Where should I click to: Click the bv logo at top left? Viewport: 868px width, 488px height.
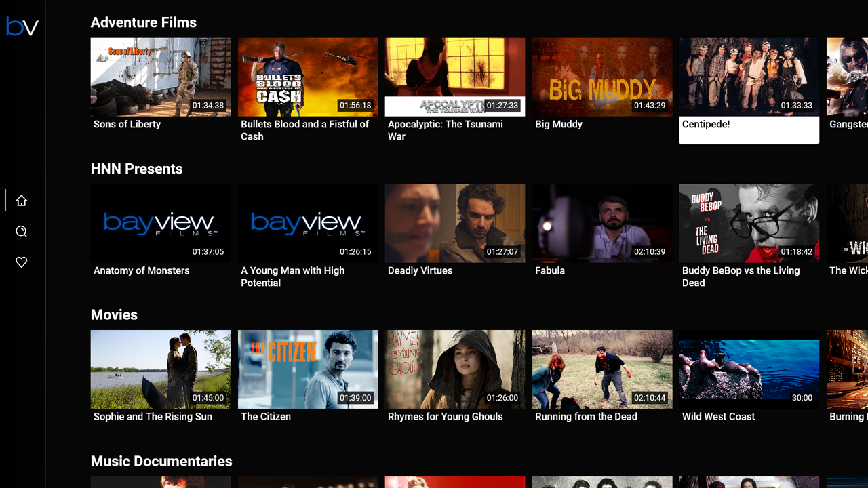click(x=21, y=26)
